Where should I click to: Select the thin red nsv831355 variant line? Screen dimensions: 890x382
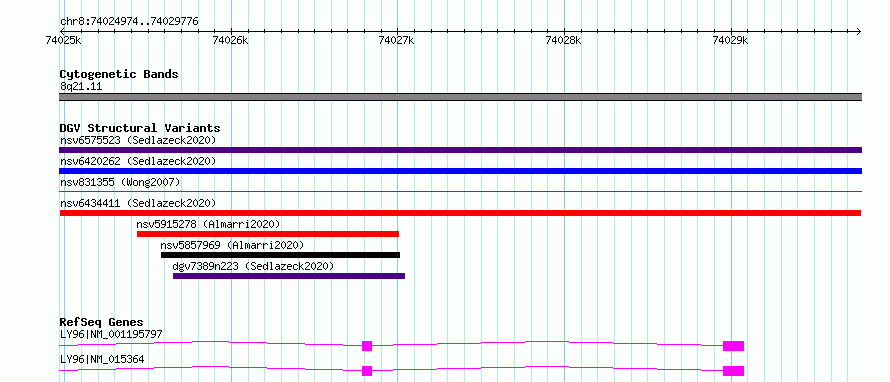(460, 192)
